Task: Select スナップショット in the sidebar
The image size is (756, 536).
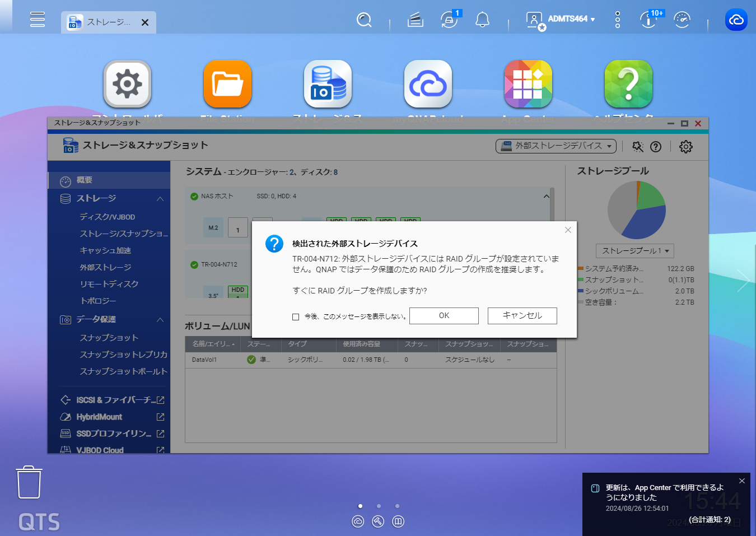Action: [109, 338]
